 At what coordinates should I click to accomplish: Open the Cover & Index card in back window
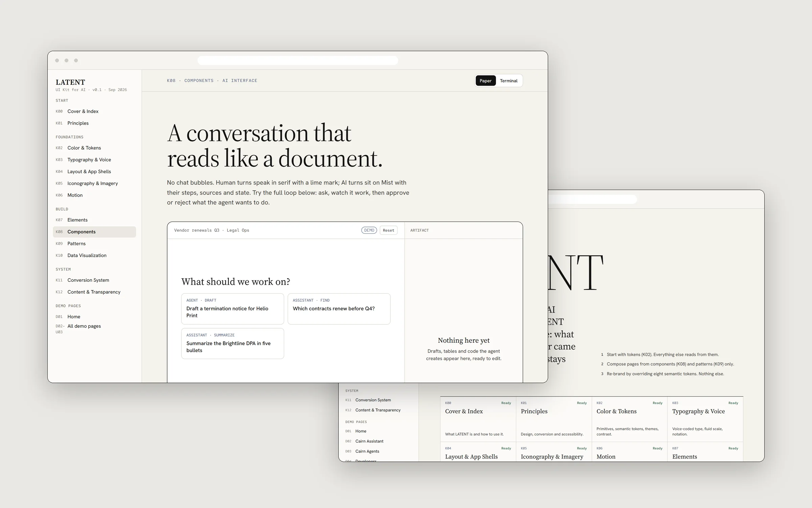[478, 419]
